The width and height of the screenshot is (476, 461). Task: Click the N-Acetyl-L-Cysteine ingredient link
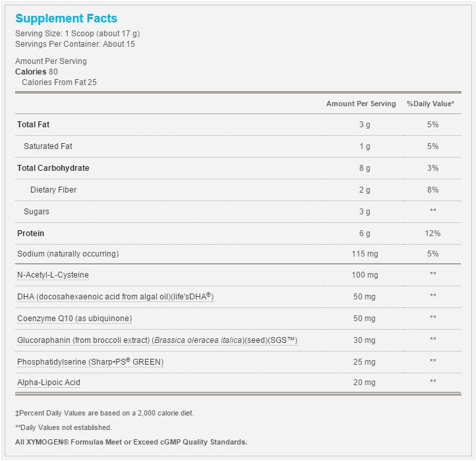click(x=53, y=275)
